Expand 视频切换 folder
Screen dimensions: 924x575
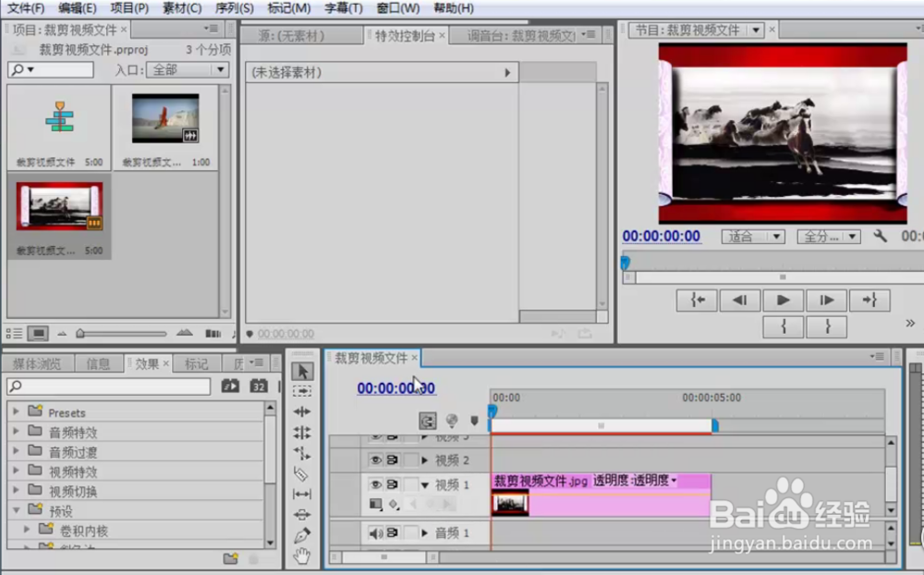click(16, 490)
